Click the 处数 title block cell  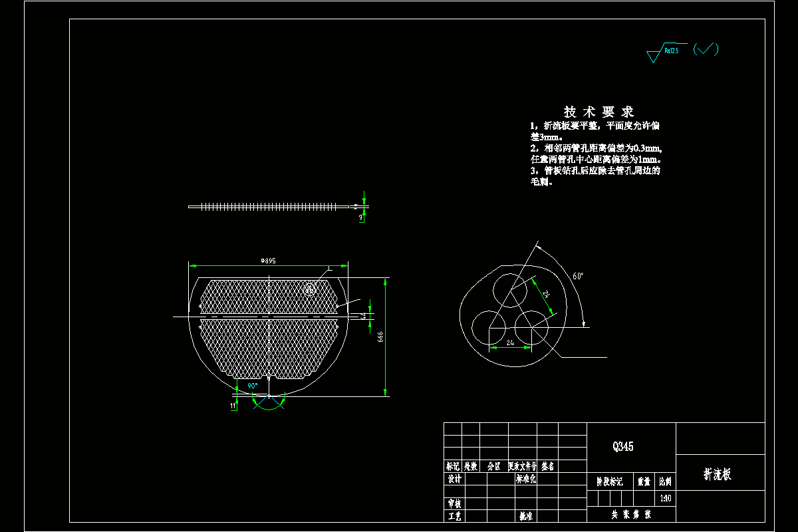click(x=471, y=467)
